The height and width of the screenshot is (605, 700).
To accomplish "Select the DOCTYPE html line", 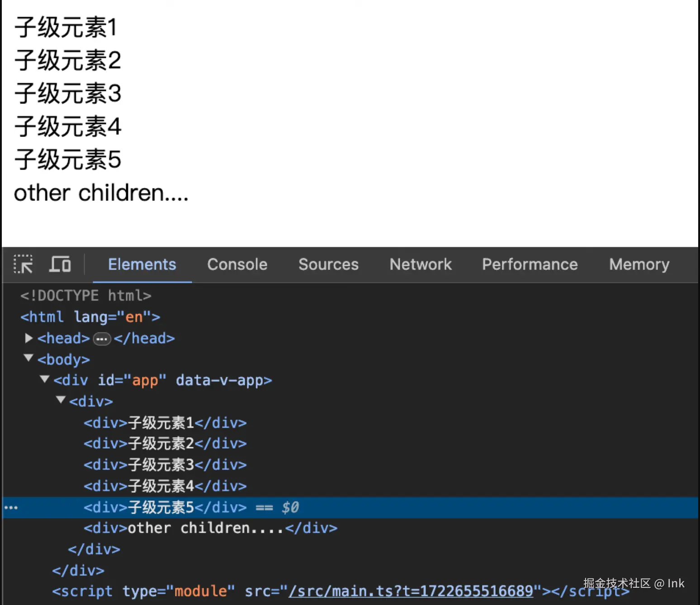I will (85, 296).
